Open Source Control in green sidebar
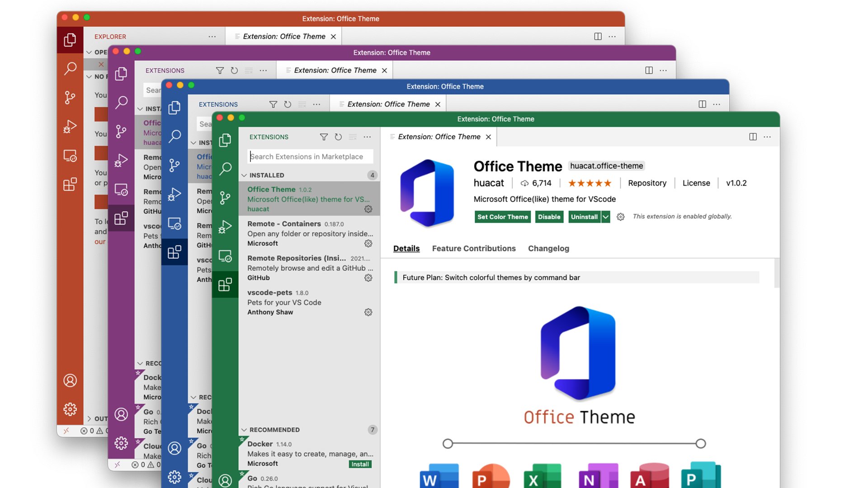This screenshot has height=488, width=868. click(x=225, y=197)
